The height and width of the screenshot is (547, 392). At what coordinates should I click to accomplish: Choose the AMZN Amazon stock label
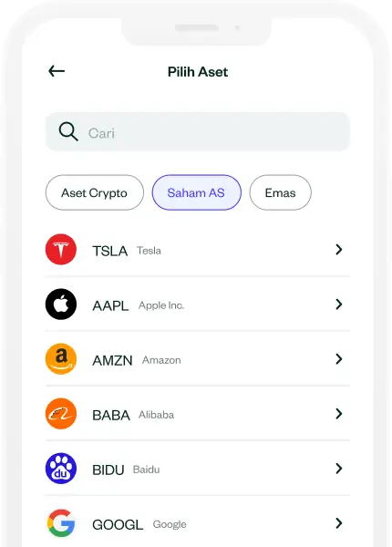click(137, 360)
